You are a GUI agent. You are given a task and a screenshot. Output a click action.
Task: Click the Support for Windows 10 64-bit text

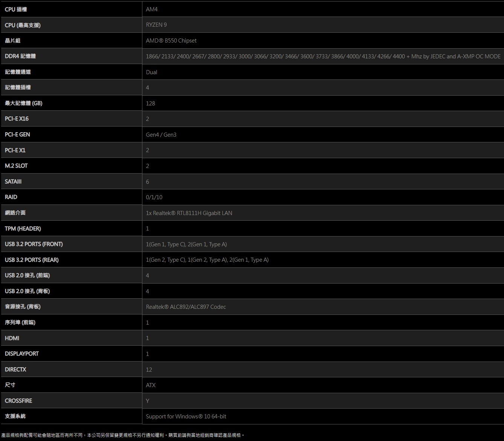[186, 417]
